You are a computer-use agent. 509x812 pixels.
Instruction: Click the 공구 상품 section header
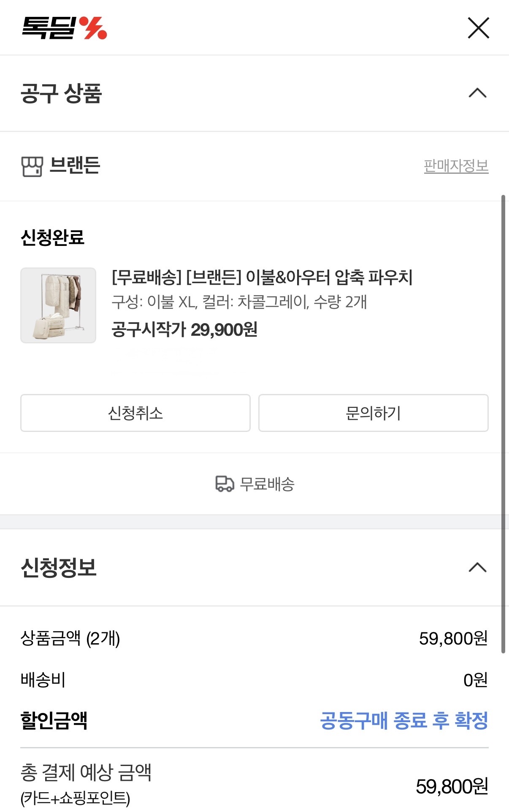click(62, 93)
